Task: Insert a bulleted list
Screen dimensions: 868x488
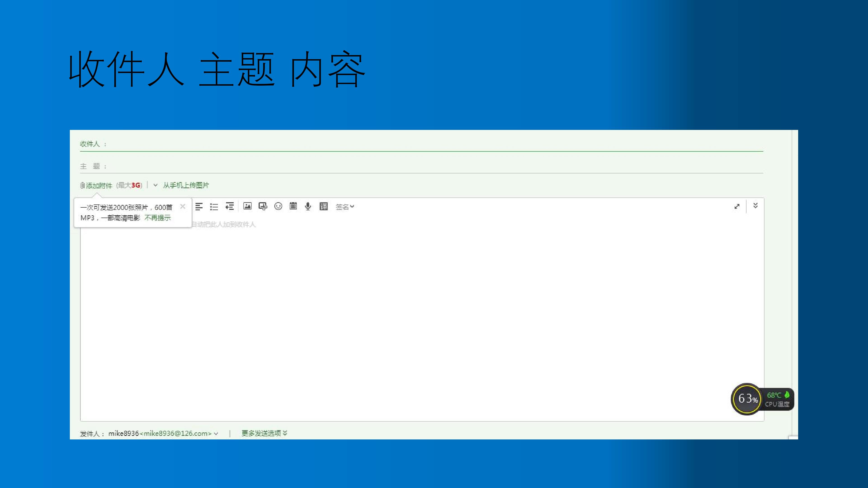Action: point(214,206)
